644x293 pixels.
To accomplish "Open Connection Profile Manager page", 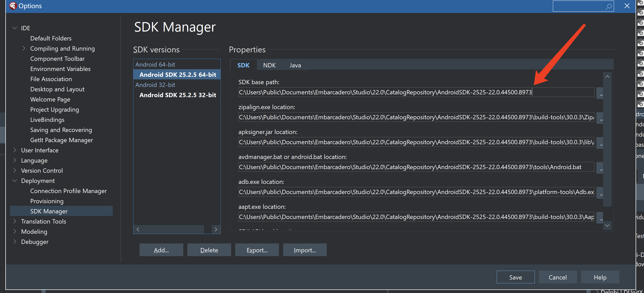I will 68,191.
